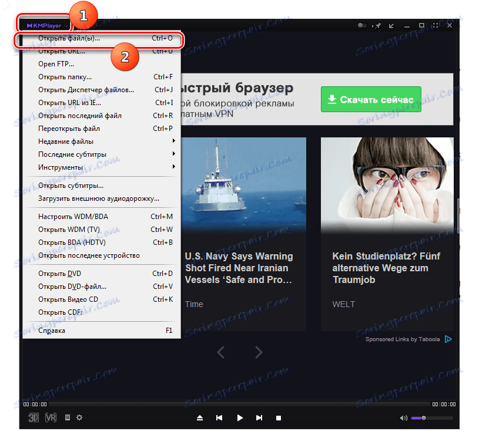The image size is (479, 448).
Task: Choose Открыть последнее устройство
Action: tap(102, 255)
